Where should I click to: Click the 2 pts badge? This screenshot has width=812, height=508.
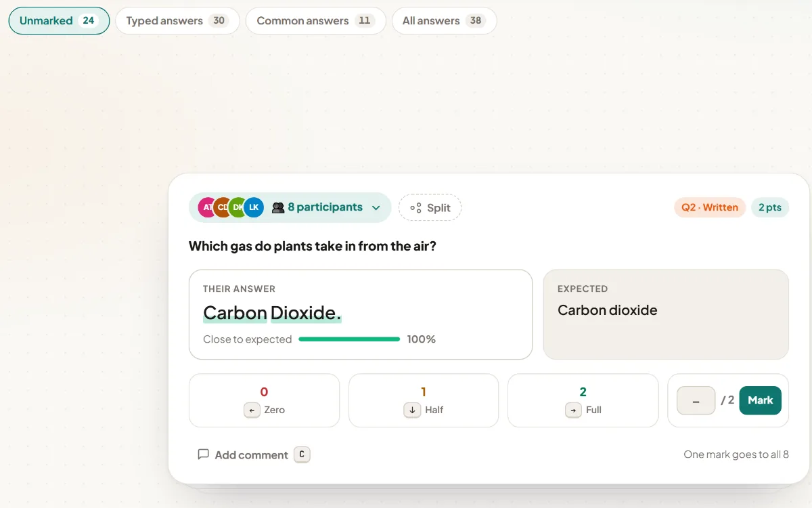point(770,207)
